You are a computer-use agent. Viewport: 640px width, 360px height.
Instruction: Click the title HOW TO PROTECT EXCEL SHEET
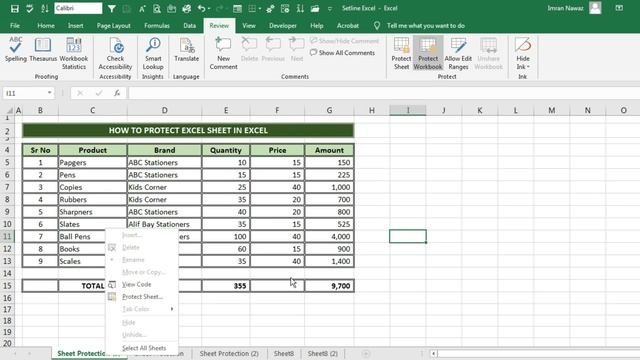coord(188,130)
